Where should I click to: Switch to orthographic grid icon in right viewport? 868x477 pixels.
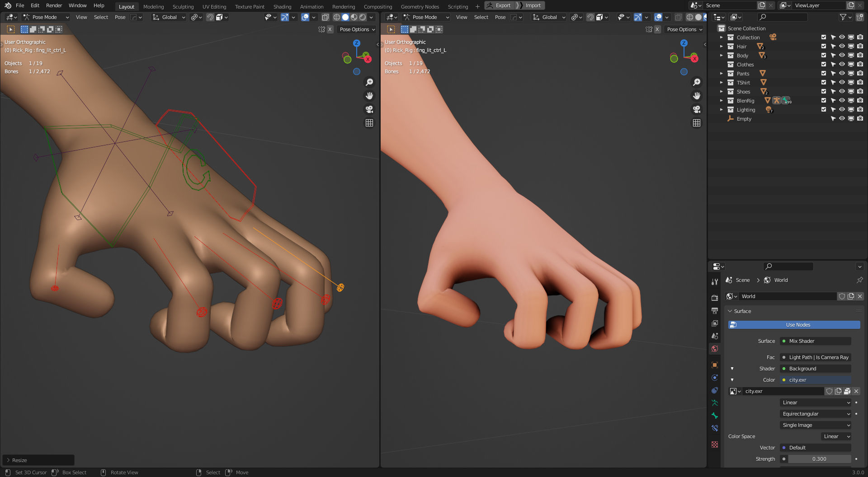coord(697,123)
